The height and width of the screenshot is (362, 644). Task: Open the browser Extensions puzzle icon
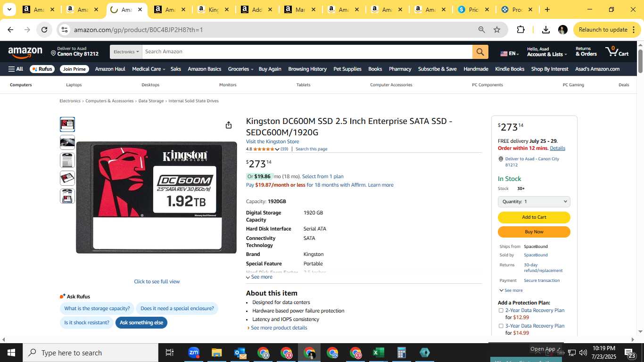point(520,30)
